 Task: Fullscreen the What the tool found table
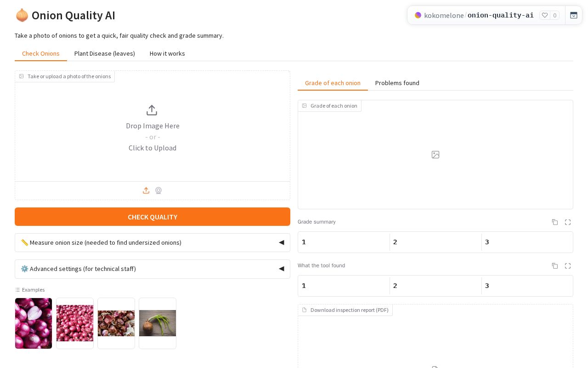pos(568,266)
